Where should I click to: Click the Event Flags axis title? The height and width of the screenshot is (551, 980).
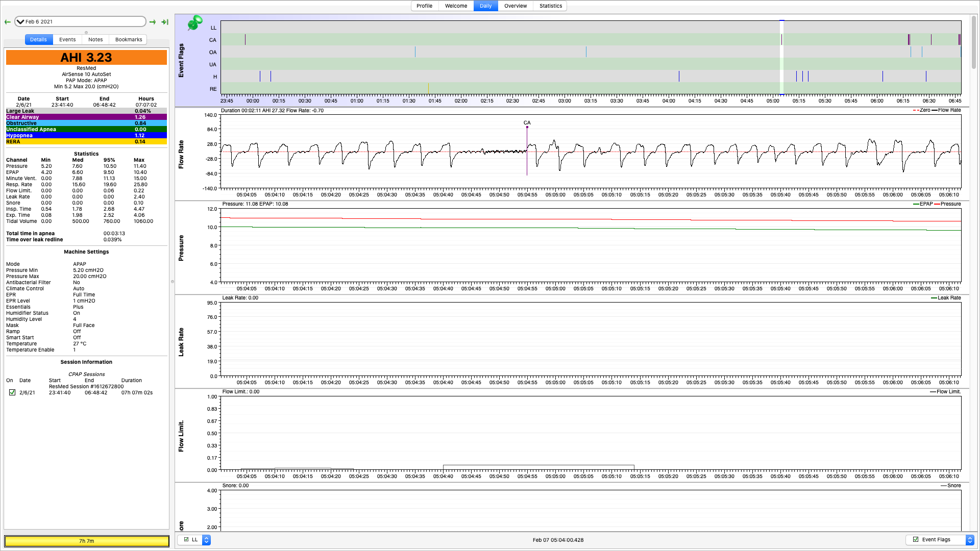(181, 60)
